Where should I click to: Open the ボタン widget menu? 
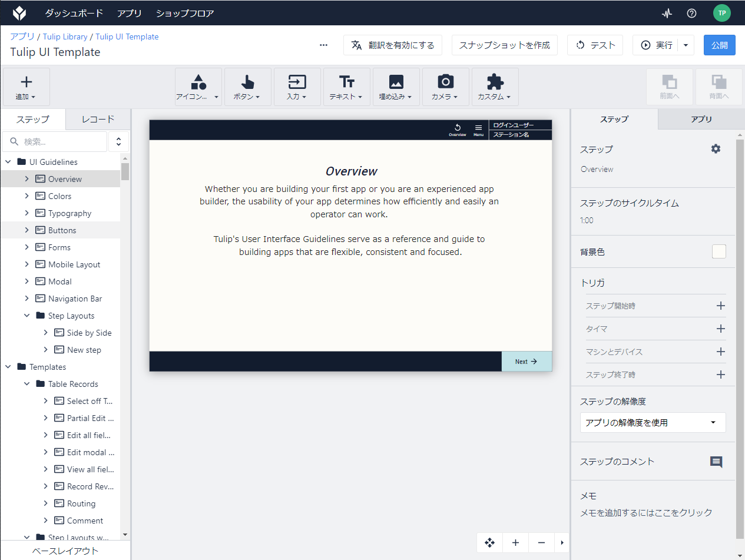(248, 87)
